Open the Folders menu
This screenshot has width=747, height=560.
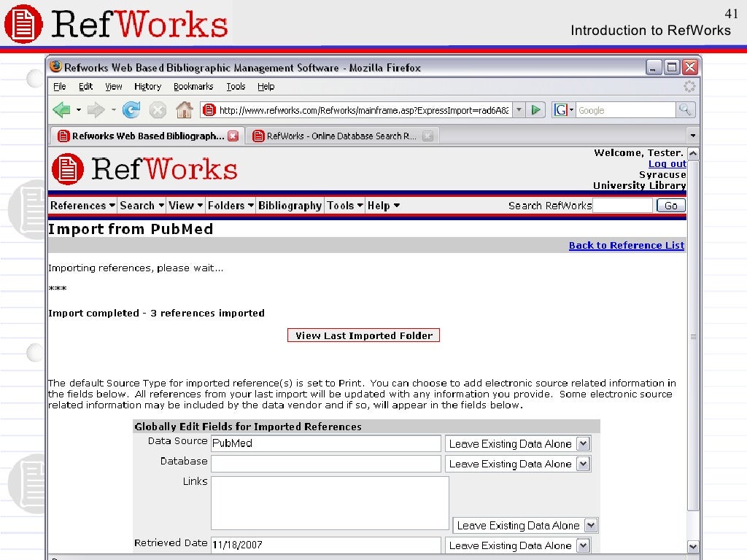(231, 206)
